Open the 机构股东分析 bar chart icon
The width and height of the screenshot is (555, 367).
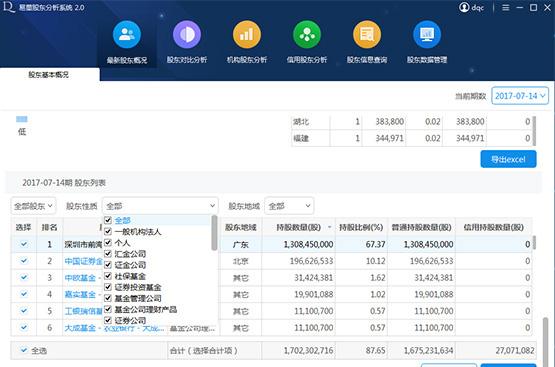pos(247,35)
